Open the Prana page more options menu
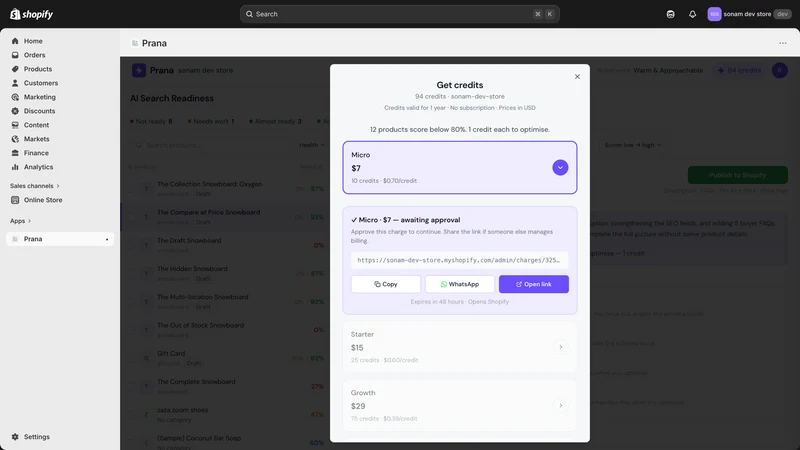 tap(783, 43)
